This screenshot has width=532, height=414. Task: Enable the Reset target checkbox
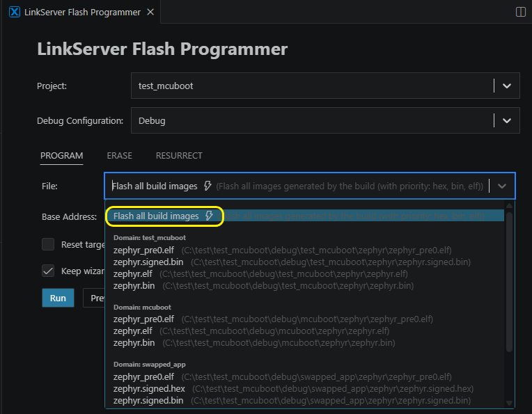coord(48,244)
